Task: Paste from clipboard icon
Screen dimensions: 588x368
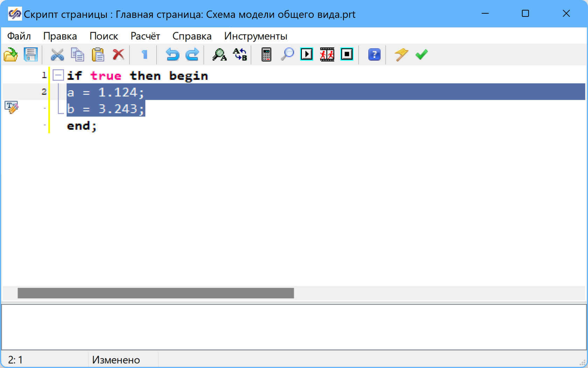Action: tap(98, 55)
